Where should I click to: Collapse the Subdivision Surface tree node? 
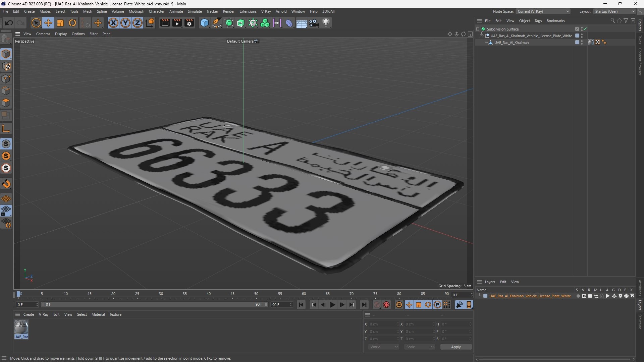(x=478, y=29)
